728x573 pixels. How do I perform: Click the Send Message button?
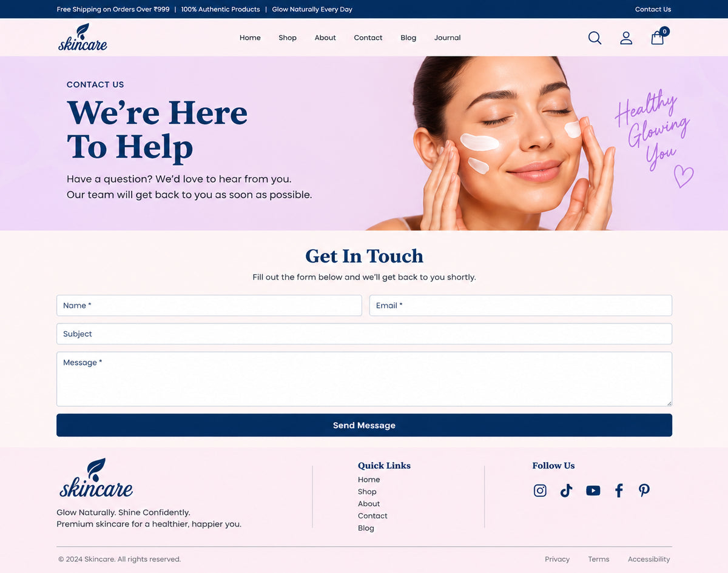pos(364,425)
